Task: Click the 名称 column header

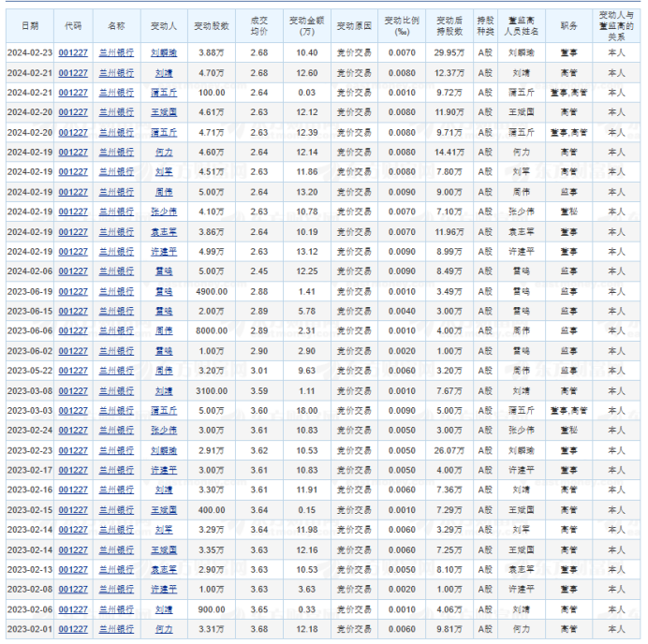Action: [x=116, y=26]
